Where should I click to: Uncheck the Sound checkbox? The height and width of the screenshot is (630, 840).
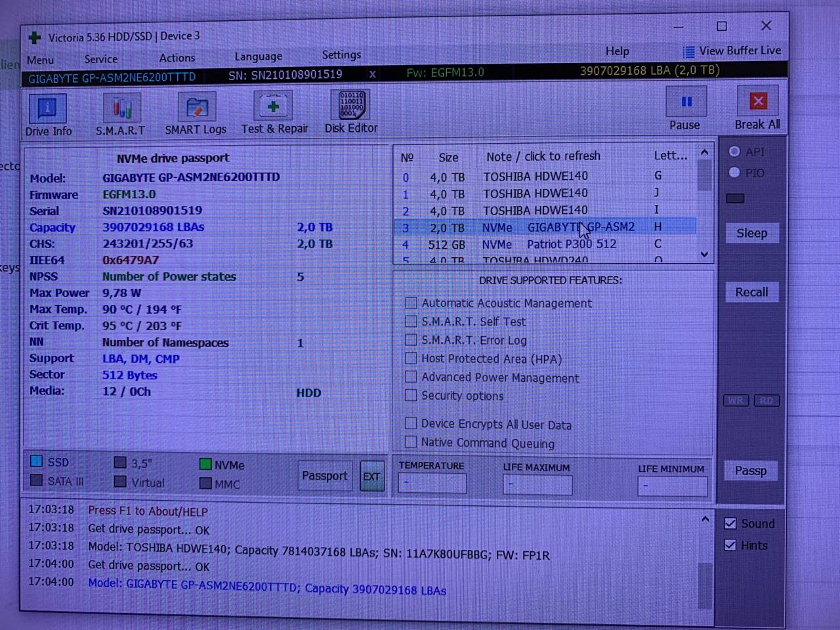click(730, 523)
